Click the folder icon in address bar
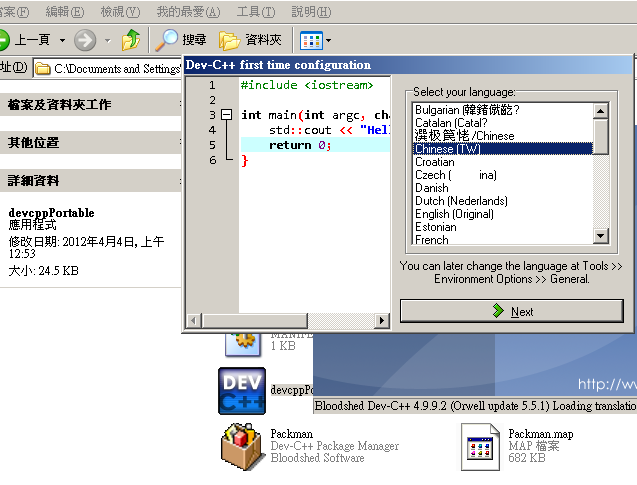The image size is (637, 485). coord(43,69)
